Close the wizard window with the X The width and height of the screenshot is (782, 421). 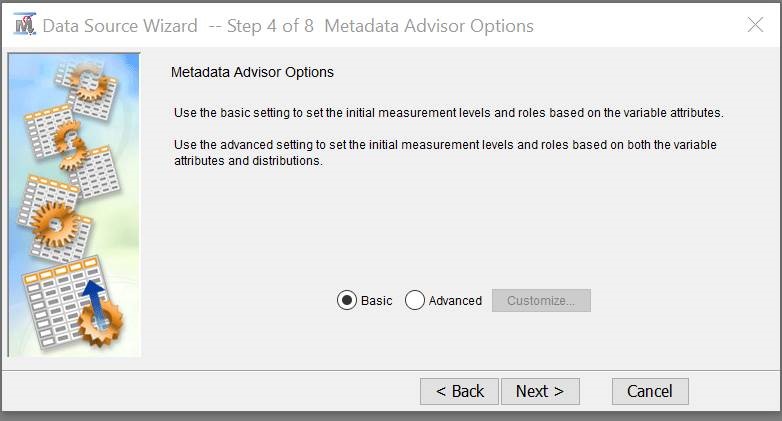tap(755, 25)
